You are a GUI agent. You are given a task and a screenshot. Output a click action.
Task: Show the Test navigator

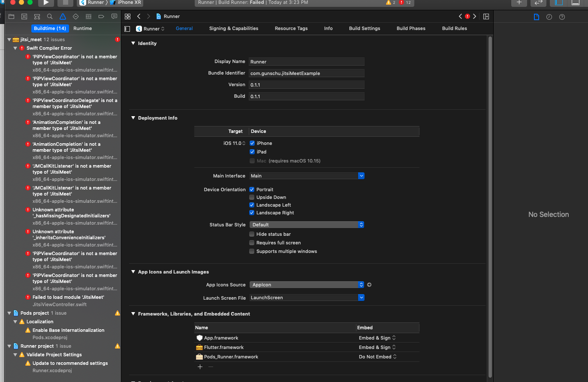pos(75,16)
